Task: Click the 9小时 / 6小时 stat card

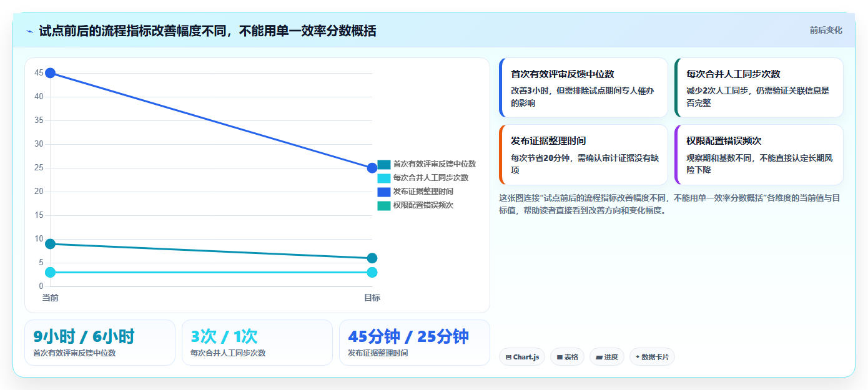Action: pos(100,343)
